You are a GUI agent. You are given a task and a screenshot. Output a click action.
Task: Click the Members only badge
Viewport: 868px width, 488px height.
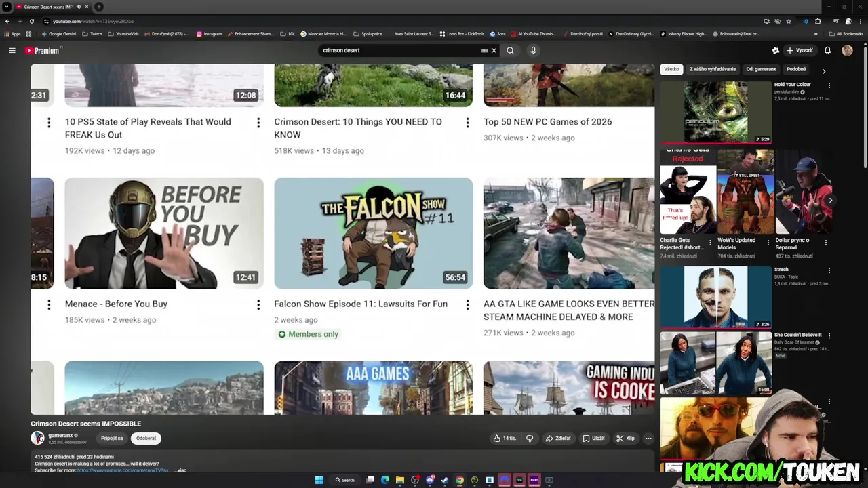pyautogui.click(x=308, y=334)
